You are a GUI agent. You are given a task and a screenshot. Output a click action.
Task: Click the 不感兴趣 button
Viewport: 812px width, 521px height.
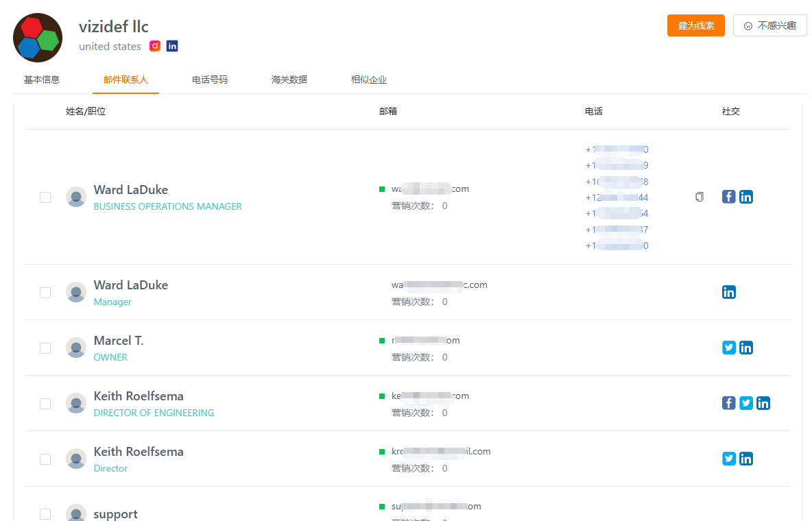(x=769, y=25)
